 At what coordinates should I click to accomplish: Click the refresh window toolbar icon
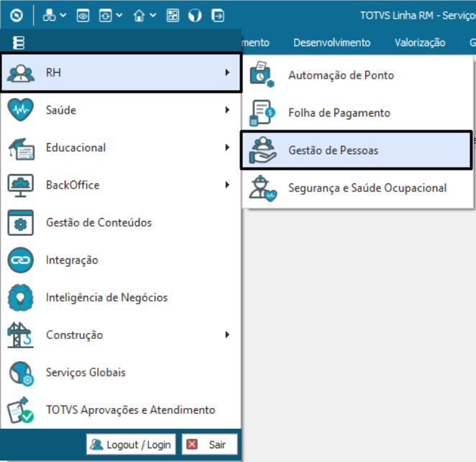(x=106, y=16)
